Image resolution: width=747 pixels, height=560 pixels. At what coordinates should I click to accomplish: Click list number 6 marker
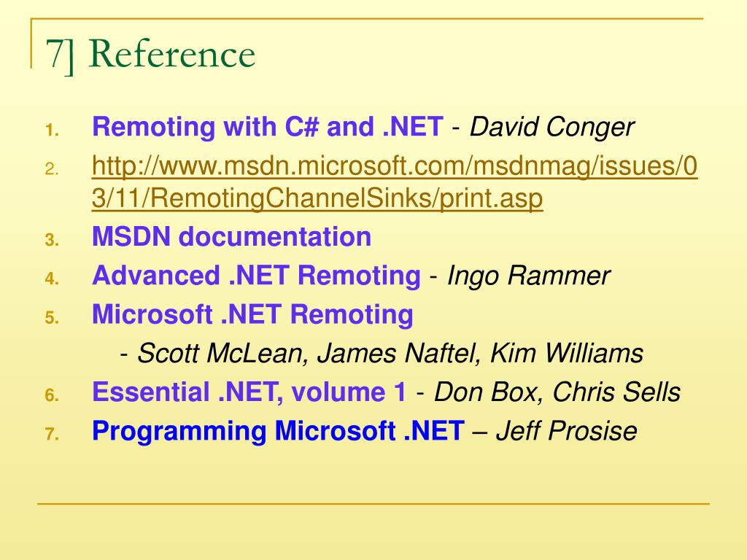coord(53,395)
